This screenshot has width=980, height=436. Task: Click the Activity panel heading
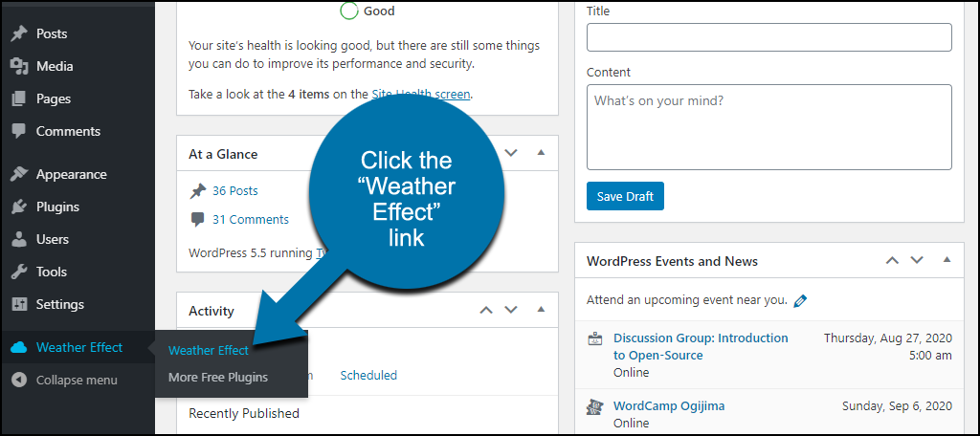tap(212, 311)
